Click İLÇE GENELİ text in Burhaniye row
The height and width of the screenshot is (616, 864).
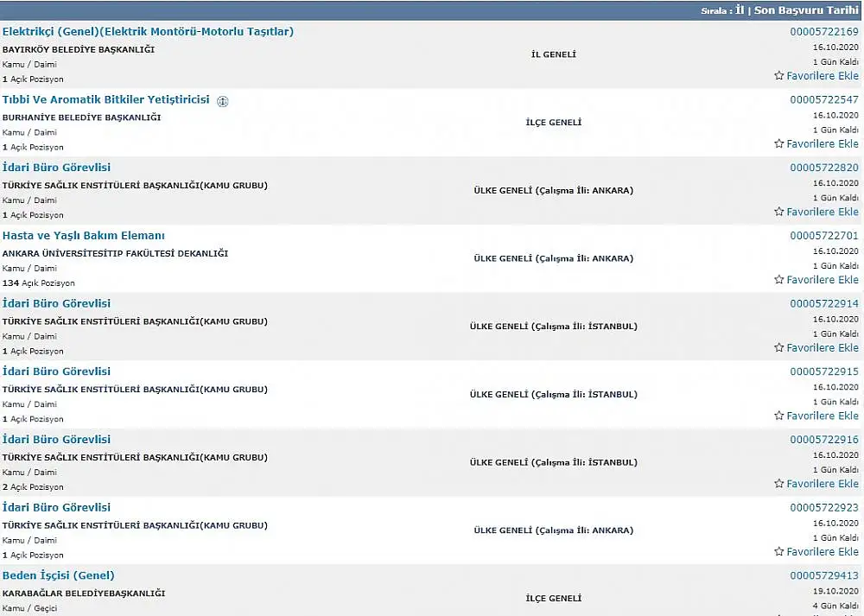click(x=553, y=123)
